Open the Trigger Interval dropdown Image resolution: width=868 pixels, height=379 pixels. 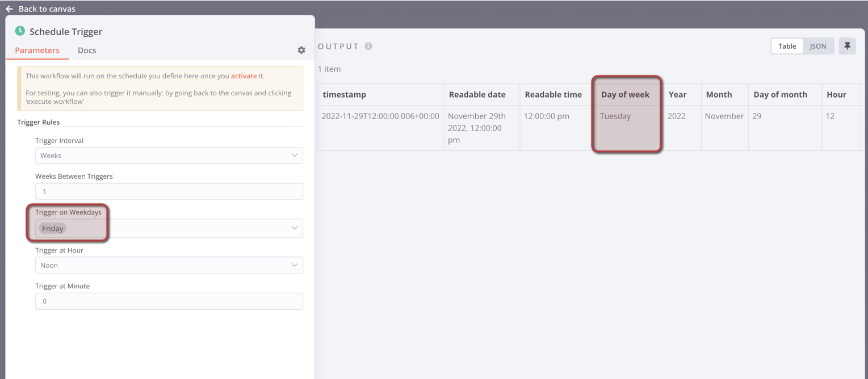point(169,155)
